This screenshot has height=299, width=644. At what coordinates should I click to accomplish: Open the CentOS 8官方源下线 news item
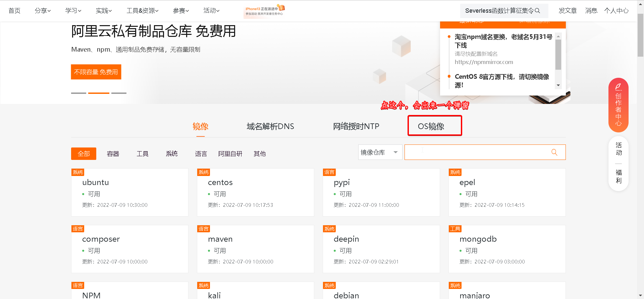click(502, 81)
